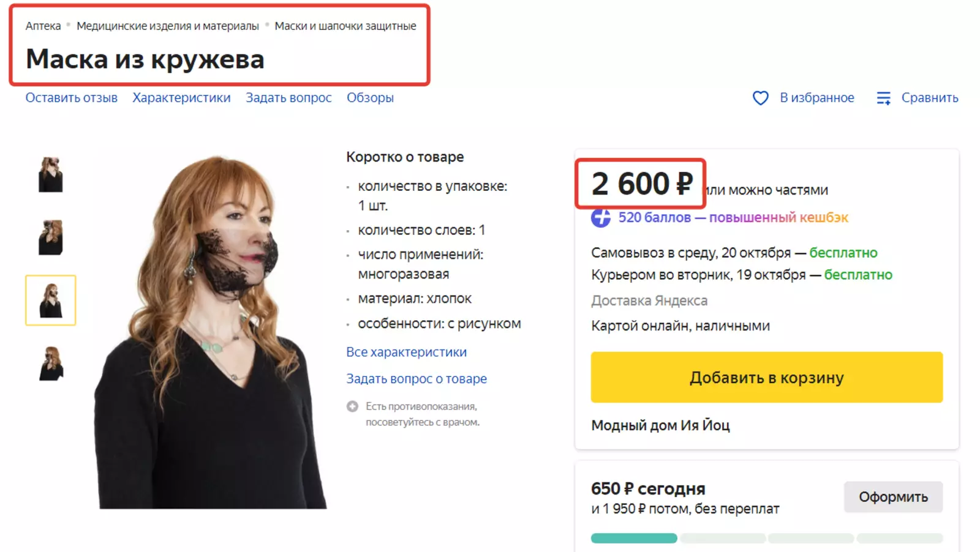Viewport: 980px width, 552px height.
Task: Click the Оформить button
Action: click(x=892, y=497)
